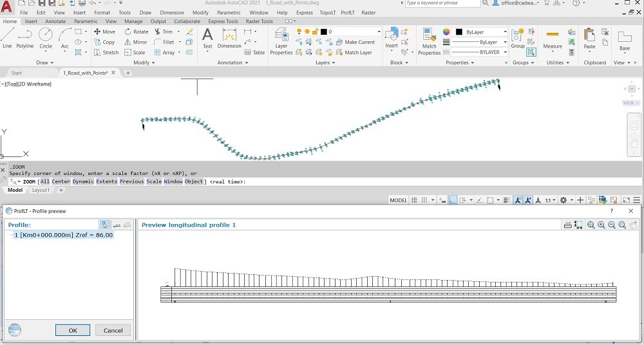Click the Insert block tool
The image size is (644, 345).
coord(392,38)
